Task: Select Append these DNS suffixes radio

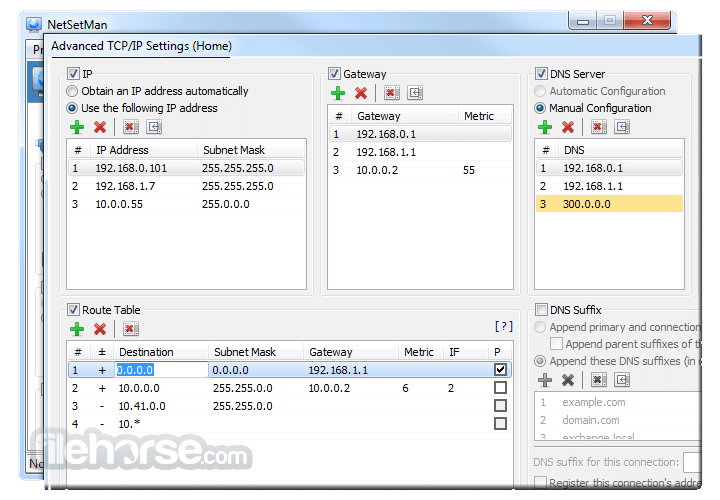Action: [x=540, y=361]
